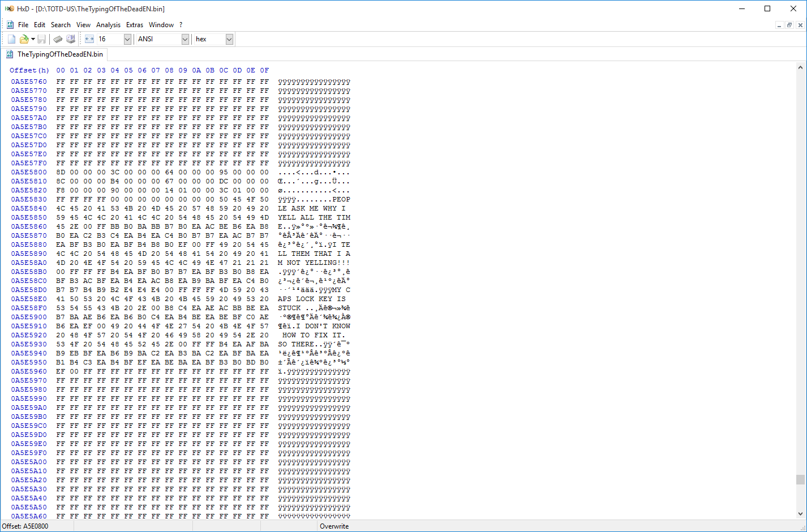Viewport: 807px width, 532px height.
Task: Click the file icon on the document tab
Action: click(x=10, y=54)
